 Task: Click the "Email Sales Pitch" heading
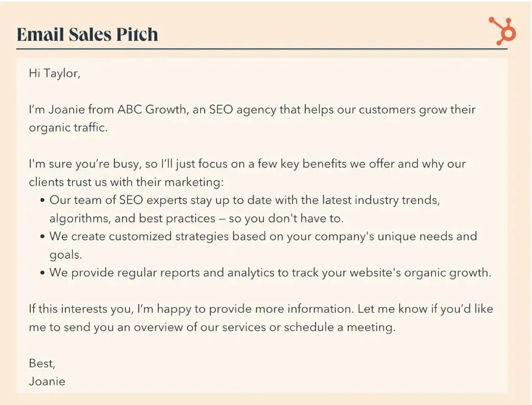click(x=87, y=35)
